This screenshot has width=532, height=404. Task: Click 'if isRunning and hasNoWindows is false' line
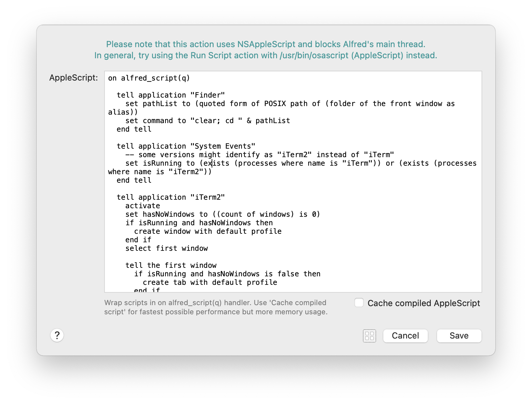point(227,274)
